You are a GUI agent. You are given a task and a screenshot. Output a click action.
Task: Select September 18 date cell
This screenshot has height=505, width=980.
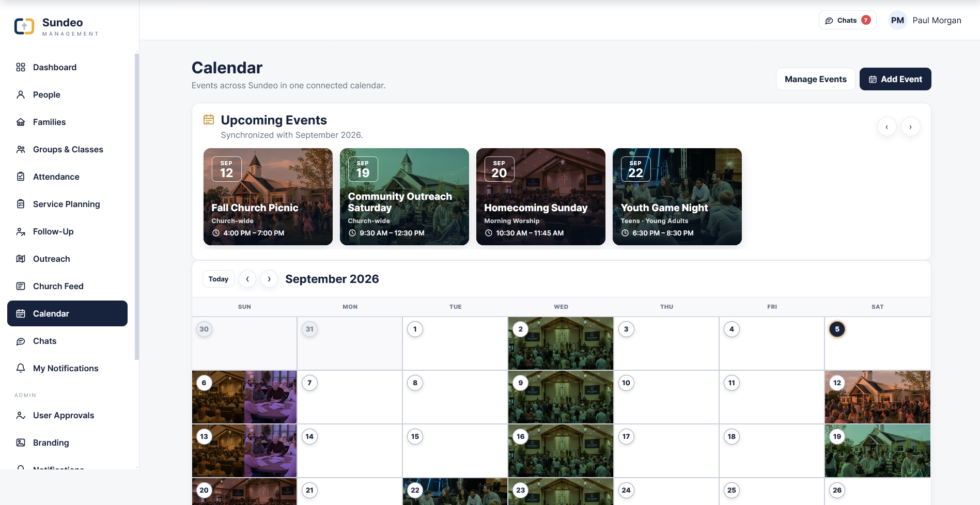coord(772,451)
